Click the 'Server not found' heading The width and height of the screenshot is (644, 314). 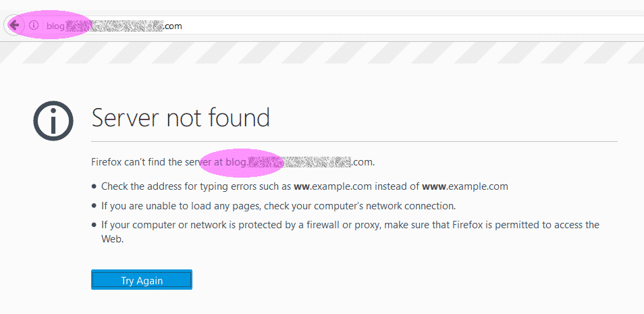(181, 117)
